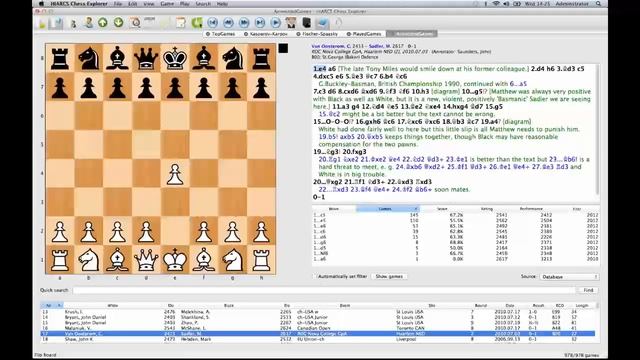Image resolution: width=640 pixels, height=360 pixels.
Task: Click the blue play autoplay icon
Action: 276,22
